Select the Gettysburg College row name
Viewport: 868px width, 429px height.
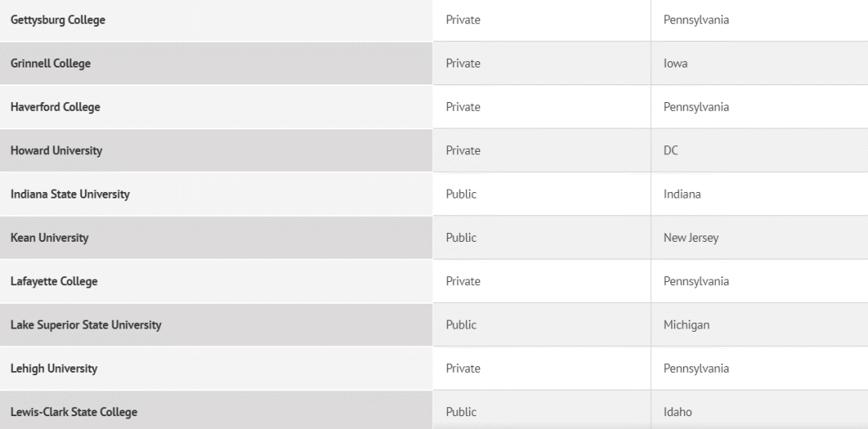click(58, 20)
